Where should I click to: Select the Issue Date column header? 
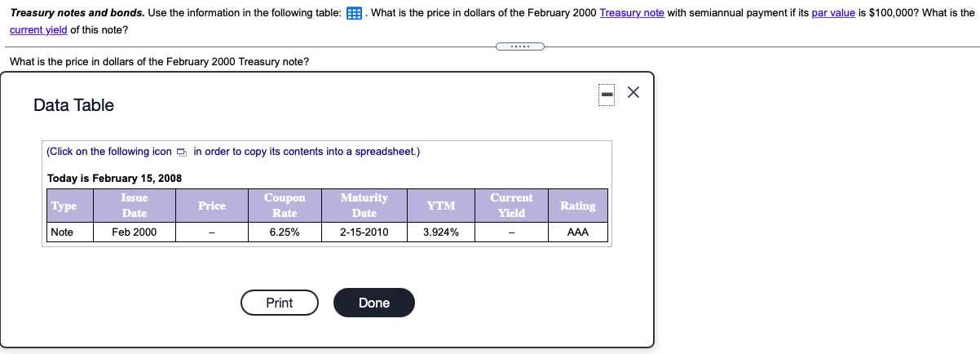[x=135, y=206]
